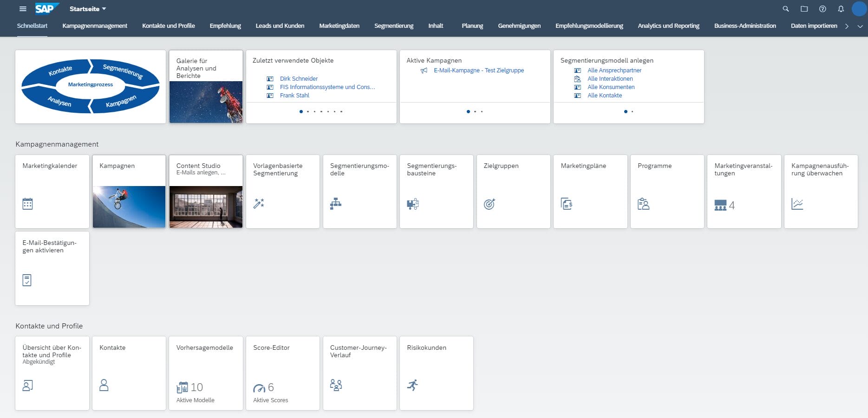Open Segmentierungsmodelle hierarchy icon
Screen dimensions: 868x418
(336, 204)
